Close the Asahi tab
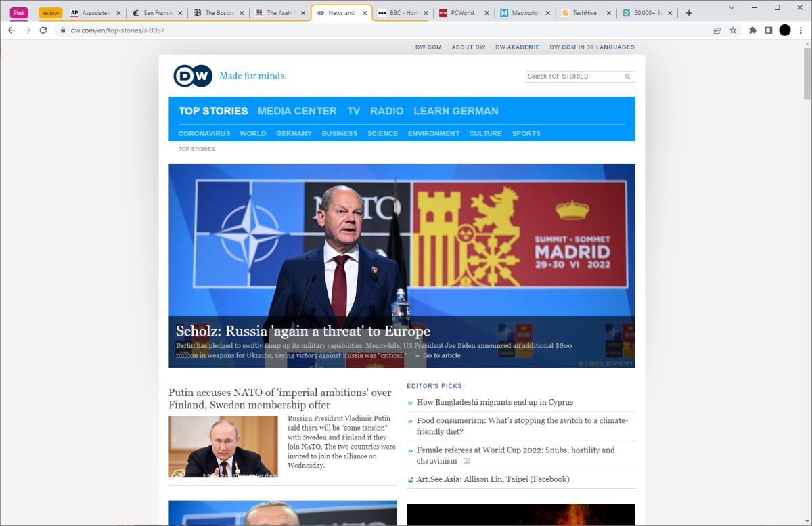The width and height of the screenshot is (812, 526). (303, 13)
